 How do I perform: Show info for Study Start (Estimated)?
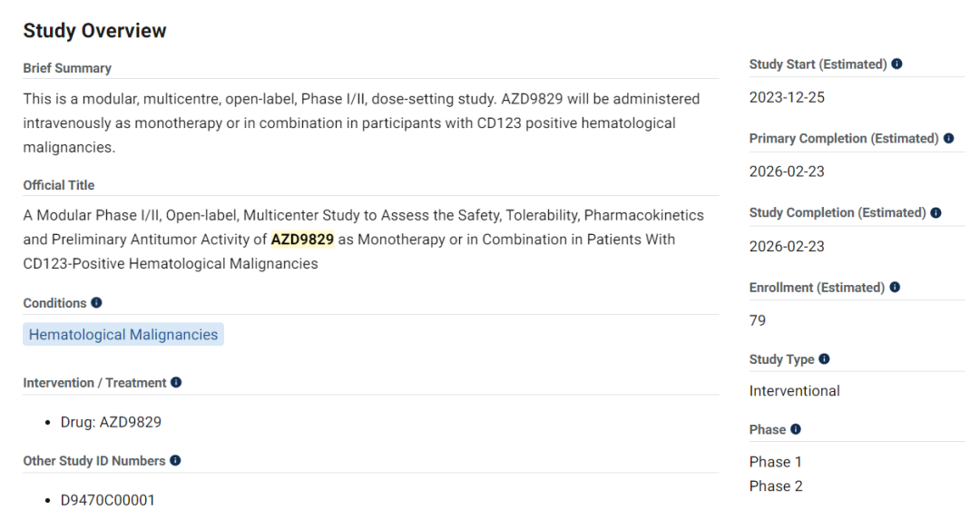[x=897, y=64]
